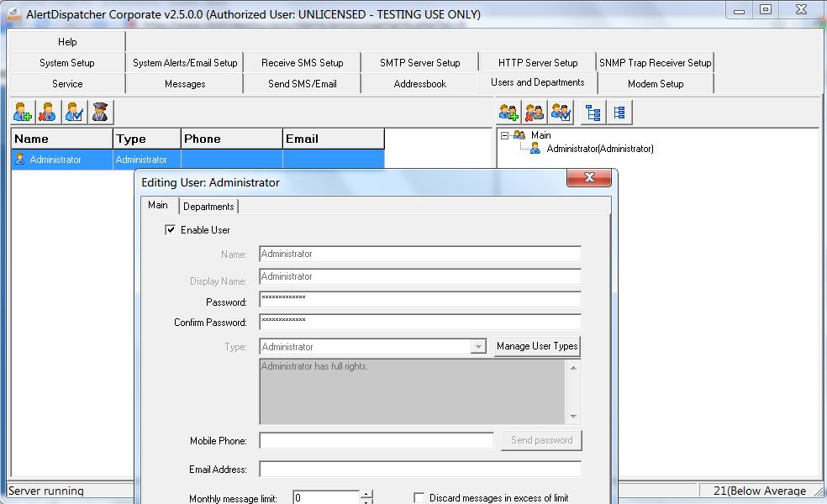Click the Add Department toolbar icon
The width and height of the screenshot is (827, 504).
[x=509, y=113]
